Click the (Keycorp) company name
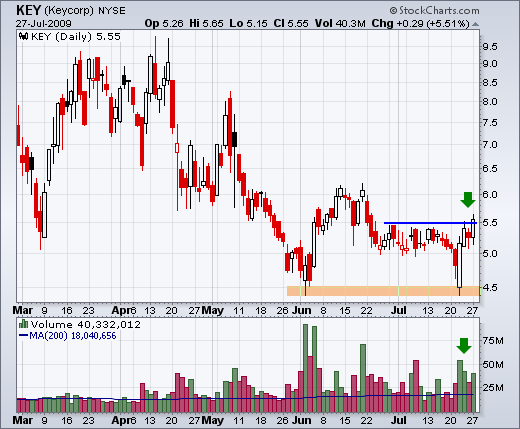520x429 pixels. (69, 11)
